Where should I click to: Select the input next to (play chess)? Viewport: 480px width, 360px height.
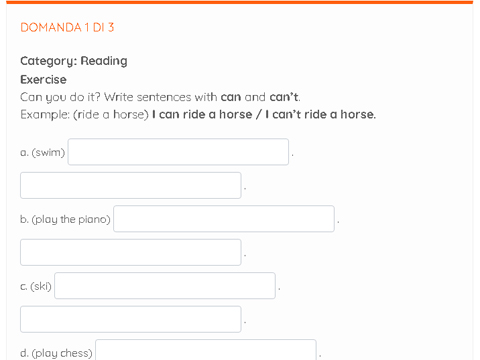pos(206,350)
